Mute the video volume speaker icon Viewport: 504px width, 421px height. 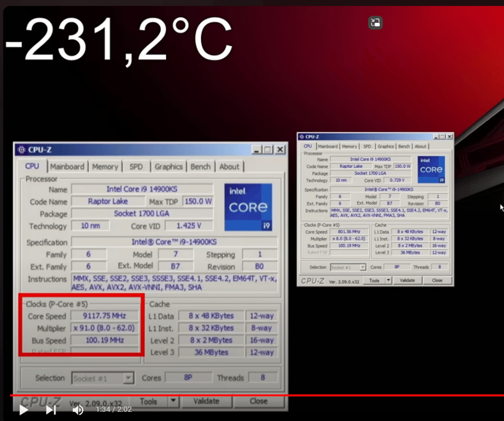click(x=78, y=410)
